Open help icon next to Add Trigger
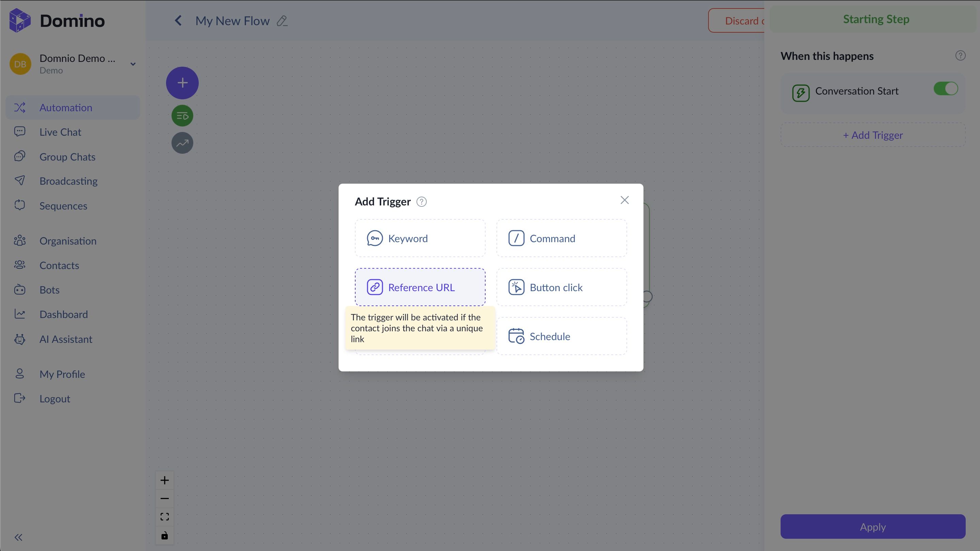 click(421, 202)
